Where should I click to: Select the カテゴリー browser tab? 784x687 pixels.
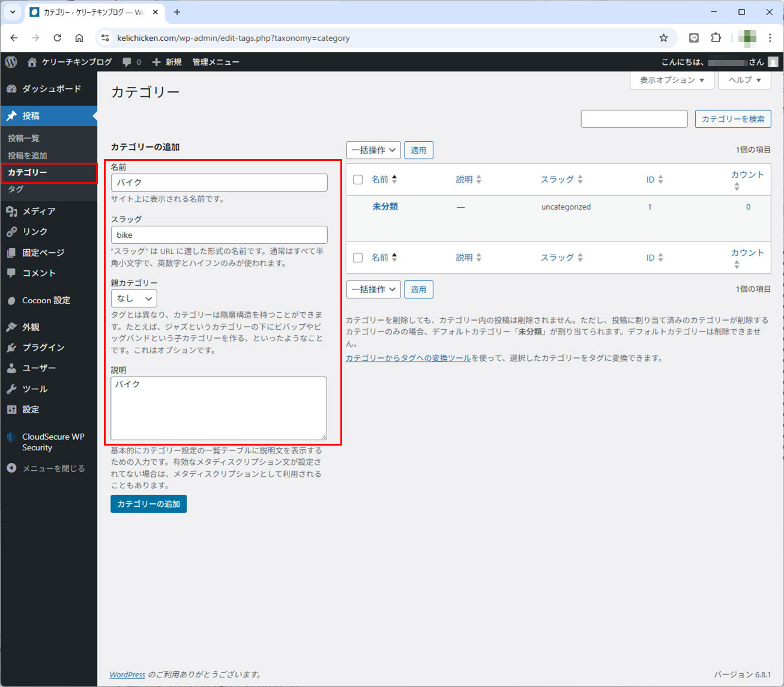[93, 12]
